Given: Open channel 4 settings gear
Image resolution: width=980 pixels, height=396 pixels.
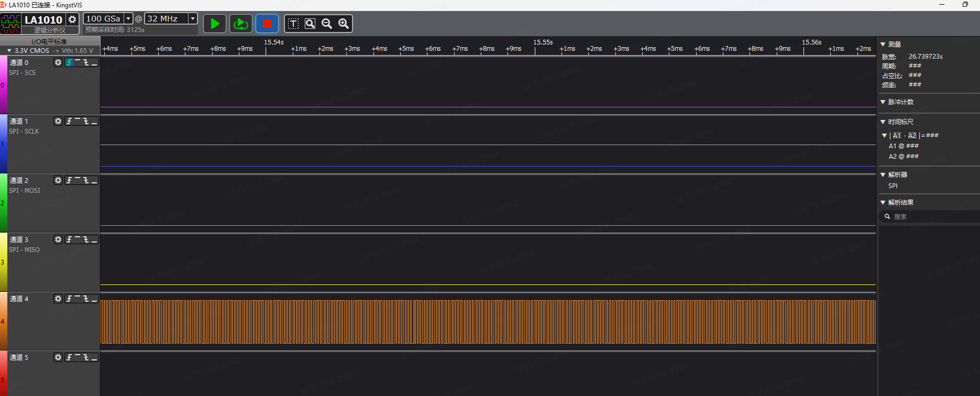Looking at the screenshot, I should [x=58, y=299].
